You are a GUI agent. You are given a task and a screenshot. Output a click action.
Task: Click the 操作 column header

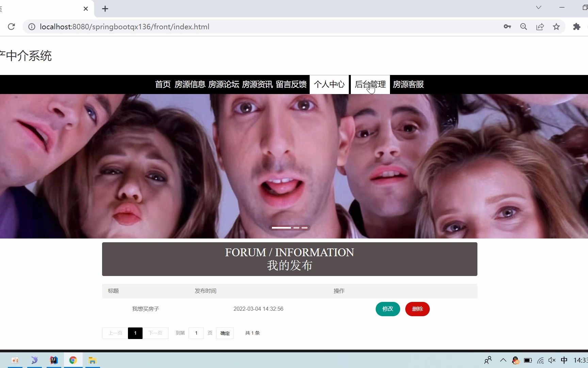[339, 291]
